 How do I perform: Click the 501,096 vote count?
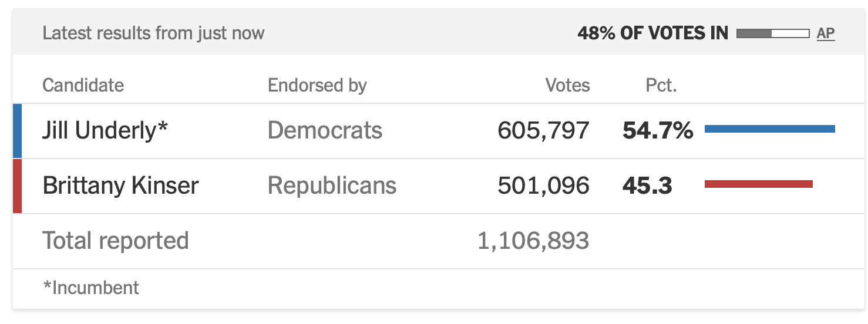543,185
